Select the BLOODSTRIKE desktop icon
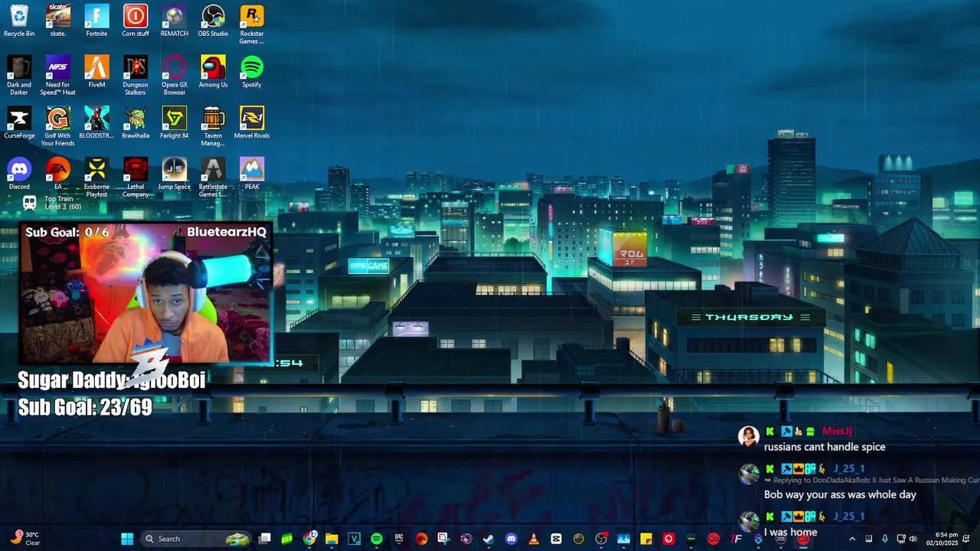This screenshot has height=551, width=980. [96, 122]
